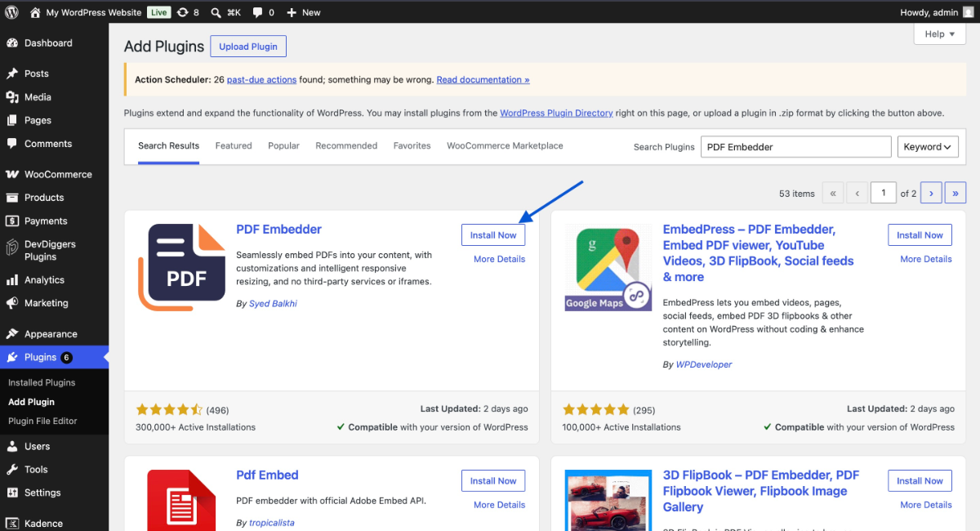Open the search icon in admin bar
980x531 pixels.
click(x=216, y=12)
